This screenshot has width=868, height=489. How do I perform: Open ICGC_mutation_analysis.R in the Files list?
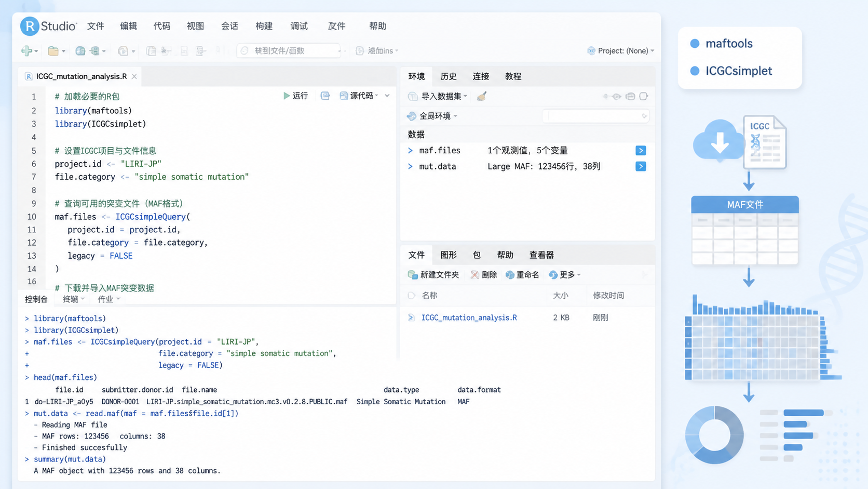(469, 318)
